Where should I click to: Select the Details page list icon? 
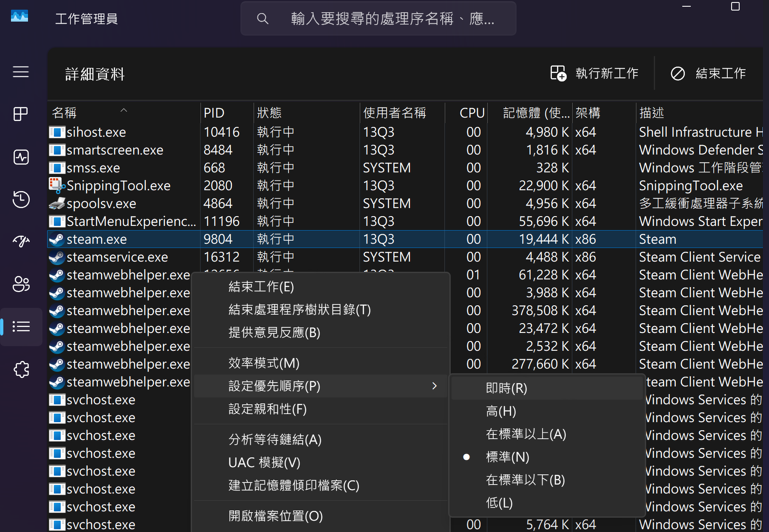point(21,327)
